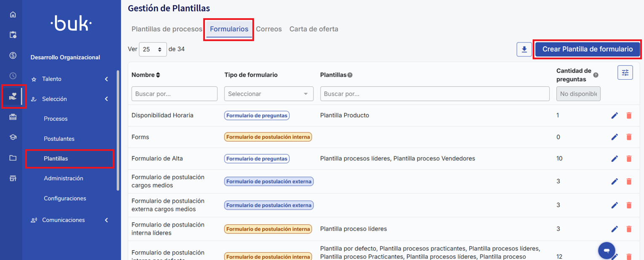
Task: Click the Nombre search input field
Action: 174,94
